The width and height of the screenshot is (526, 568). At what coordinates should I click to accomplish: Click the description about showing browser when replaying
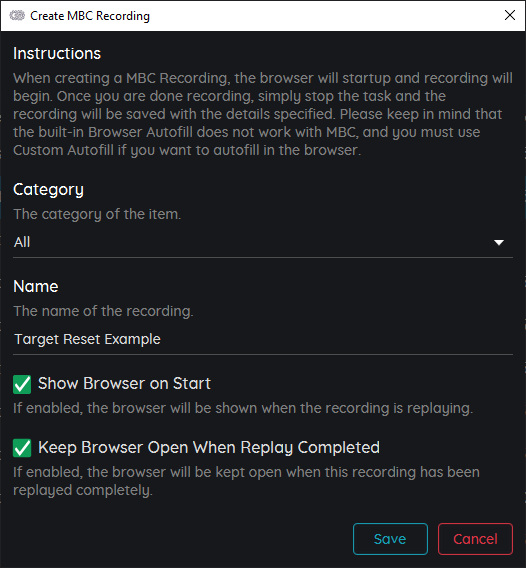243,408
